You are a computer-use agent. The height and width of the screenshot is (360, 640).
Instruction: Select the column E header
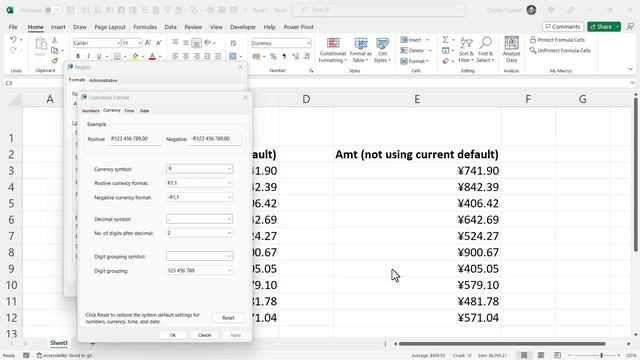[x=417, y=99]
